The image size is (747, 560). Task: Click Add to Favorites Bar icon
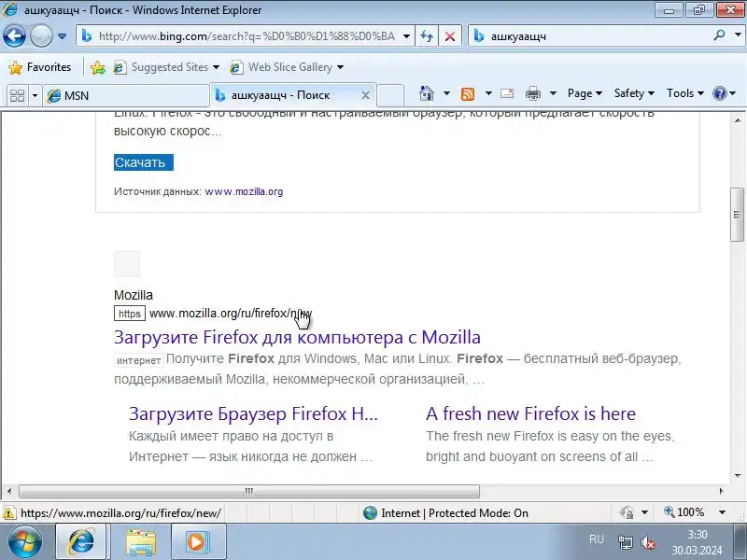point(98,67)
